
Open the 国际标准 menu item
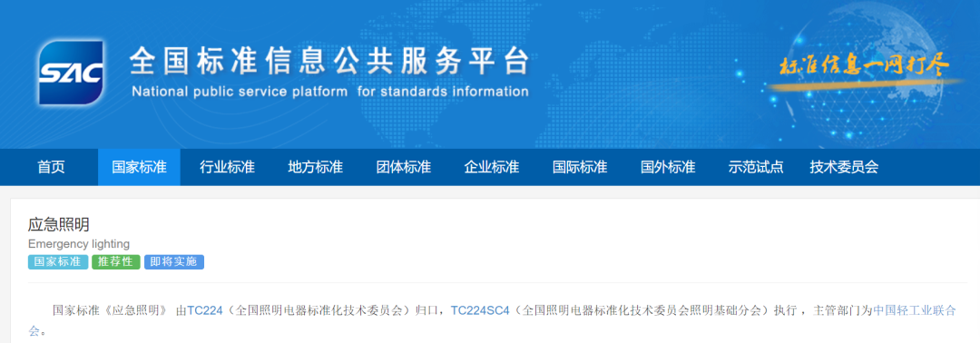(580, 168)
